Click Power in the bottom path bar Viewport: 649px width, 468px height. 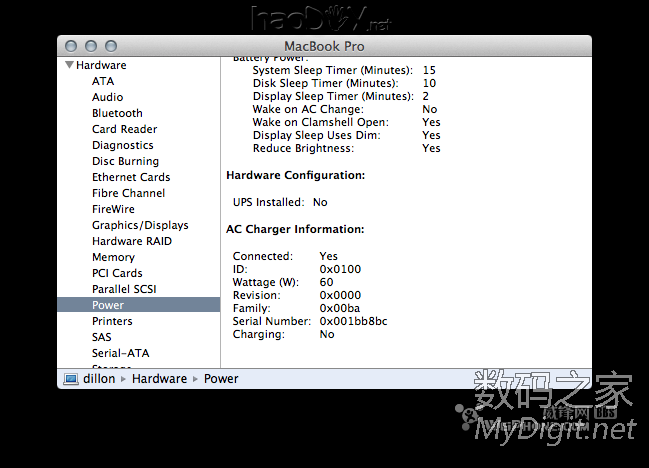[x=221, y=379]
